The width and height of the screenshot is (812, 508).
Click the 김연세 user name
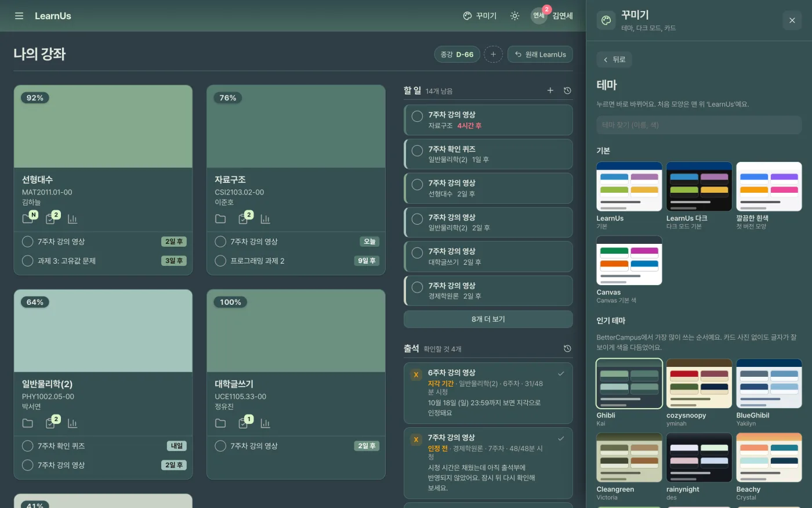coord(563,16)
